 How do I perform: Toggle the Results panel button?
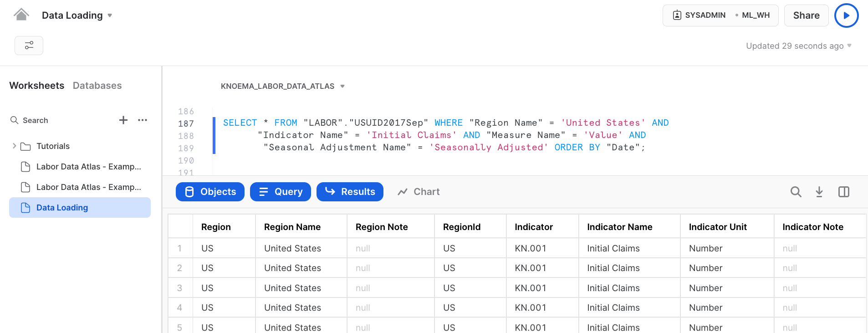[x=349, y=192]
